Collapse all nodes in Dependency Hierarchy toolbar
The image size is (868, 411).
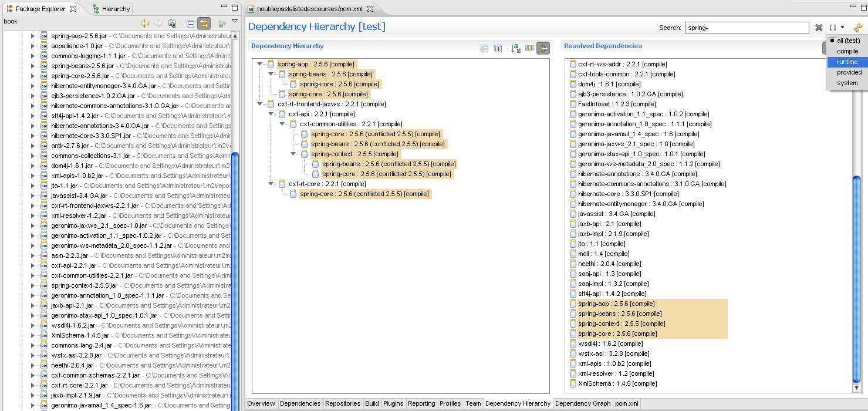pyautogui.click(x=485, y=49)
